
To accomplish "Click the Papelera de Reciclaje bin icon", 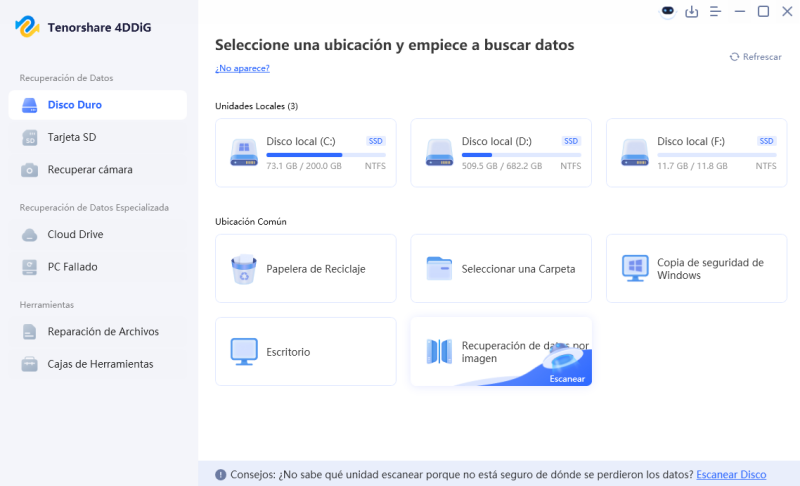I will [244, 269].
